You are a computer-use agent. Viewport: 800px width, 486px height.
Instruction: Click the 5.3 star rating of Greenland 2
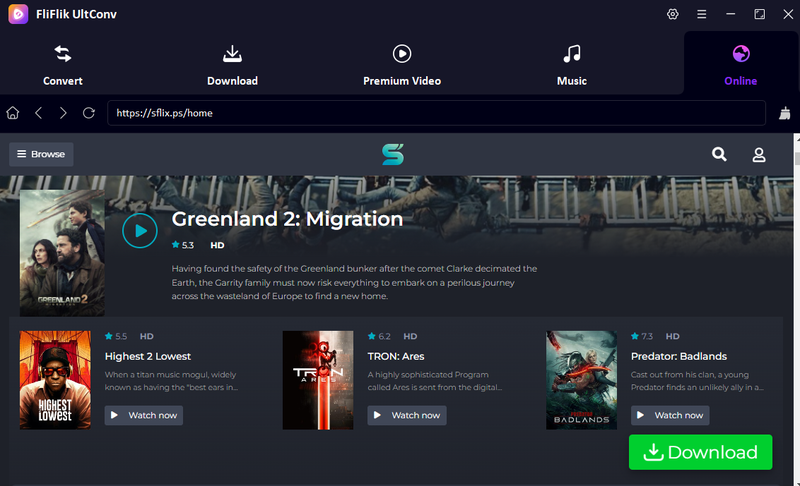(183, 245)
